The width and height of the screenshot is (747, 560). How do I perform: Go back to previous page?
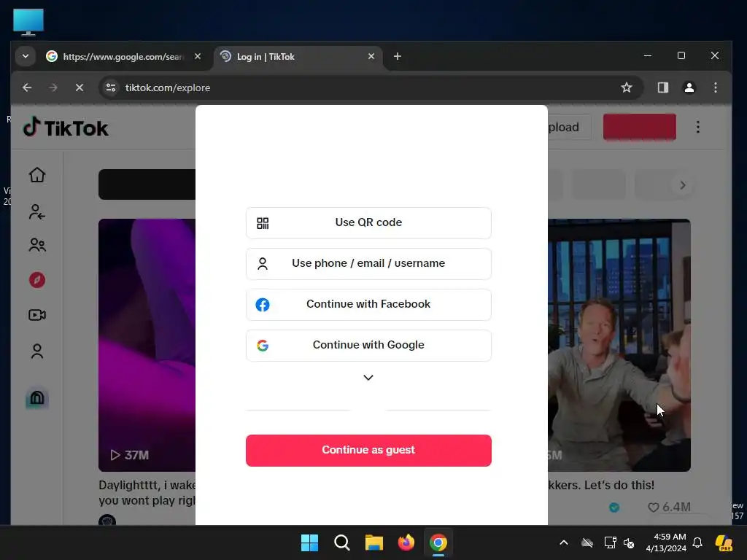point(27,87)
